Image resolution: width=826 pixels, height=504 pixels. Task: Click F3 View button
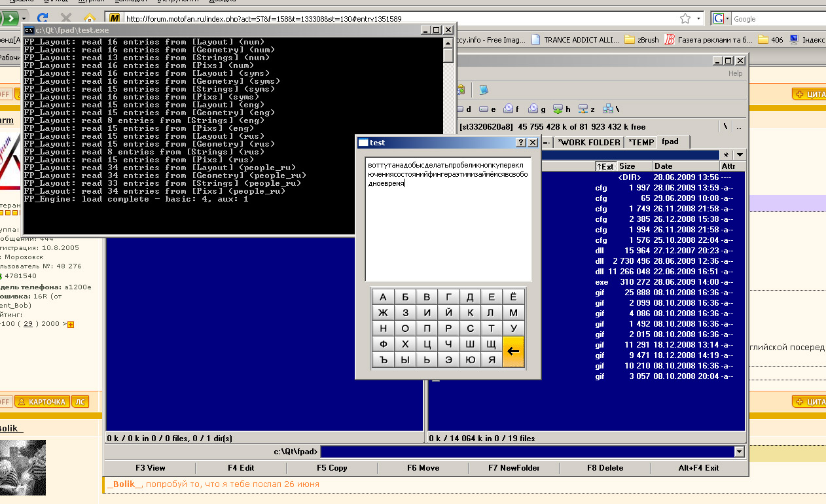pos(150,468)
